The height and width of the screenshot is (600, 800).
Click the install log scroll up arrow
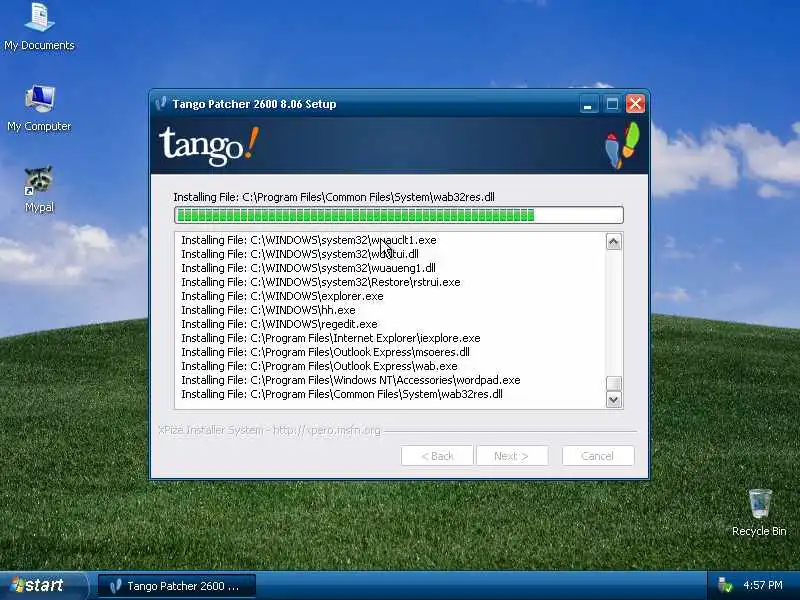coord(613,242)
